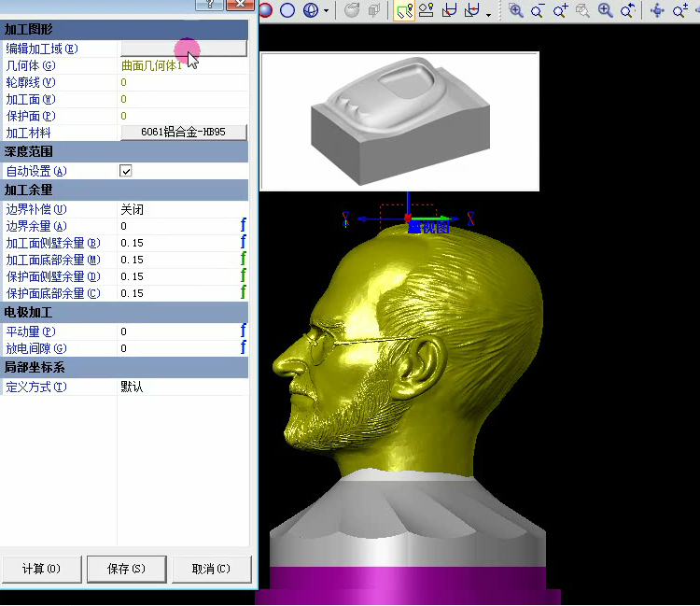Edit the 边界余量 value field
The width and height of the screenshot is (700, 606).
pyautogui.click(x=177, y=226)
